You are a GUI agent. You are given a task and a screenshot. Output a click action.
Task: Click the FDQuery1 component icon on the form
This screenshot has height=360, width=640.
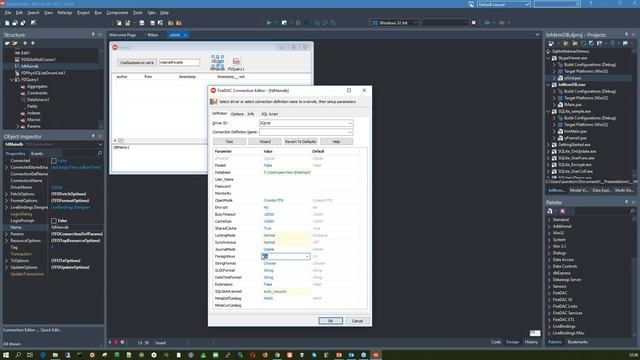click(236, 61)
